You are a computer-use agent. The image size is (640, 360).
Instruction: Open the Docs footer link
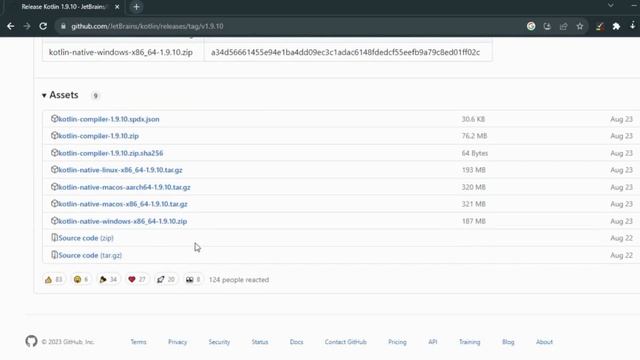[x=296, y=342]
